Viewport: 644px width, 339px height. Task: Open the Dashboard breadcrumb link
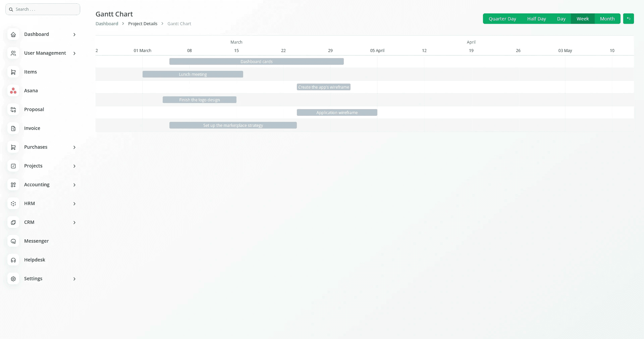(107, 23)
